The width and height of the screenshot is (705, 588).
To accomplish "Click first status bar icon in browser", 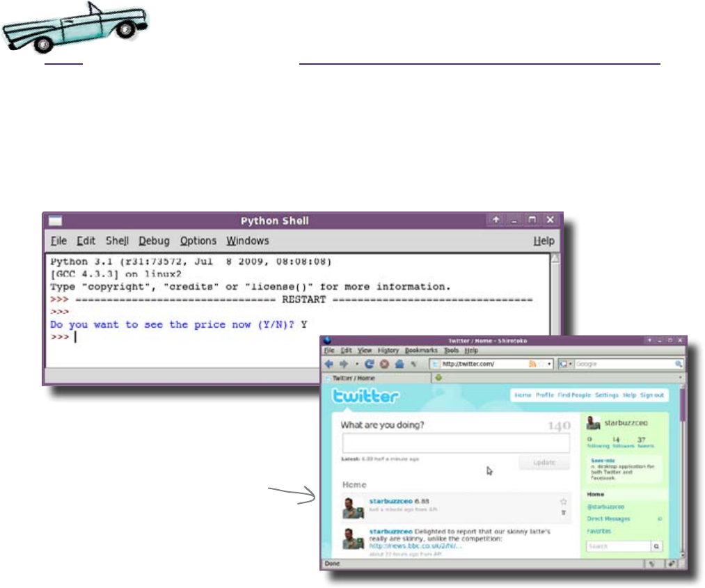I will point(651,564).
